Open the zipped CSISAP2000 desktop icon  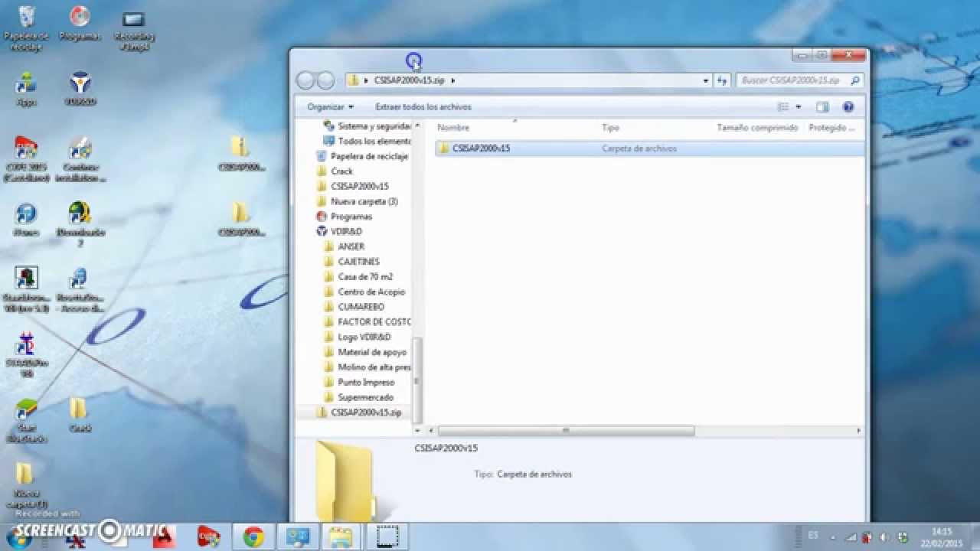coord(240,153)
